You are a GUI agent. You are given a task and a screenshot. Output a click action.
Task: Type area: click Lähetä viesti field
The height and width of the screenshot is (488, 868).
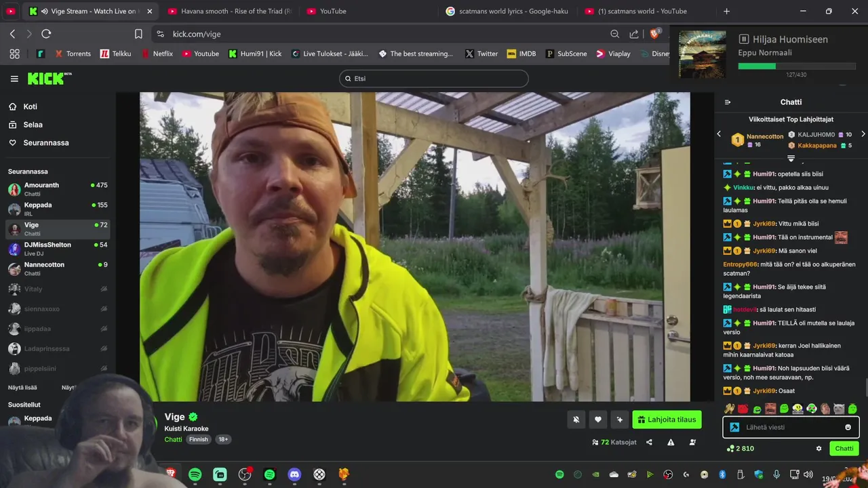click(x=791, y=427)
